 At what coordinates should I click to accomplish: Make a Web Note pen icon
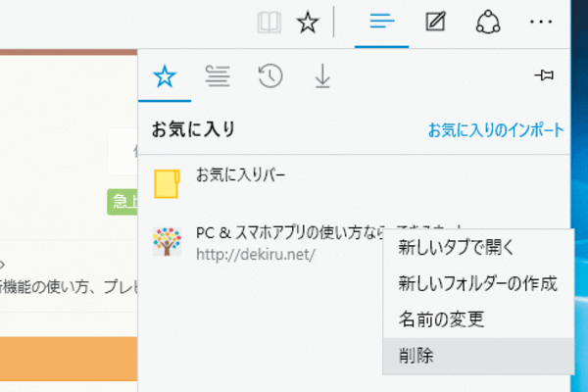click(x=435, y=22)
